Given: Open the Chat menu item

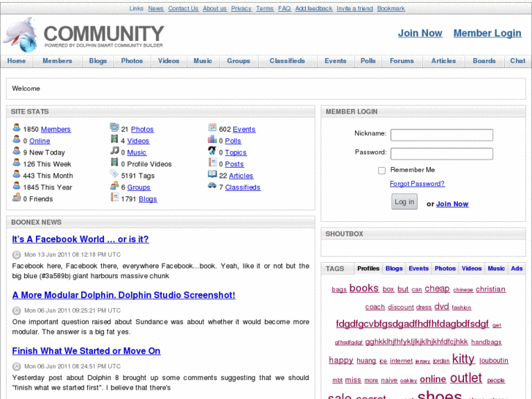Looking at the screenshot, I should point(518,61).
